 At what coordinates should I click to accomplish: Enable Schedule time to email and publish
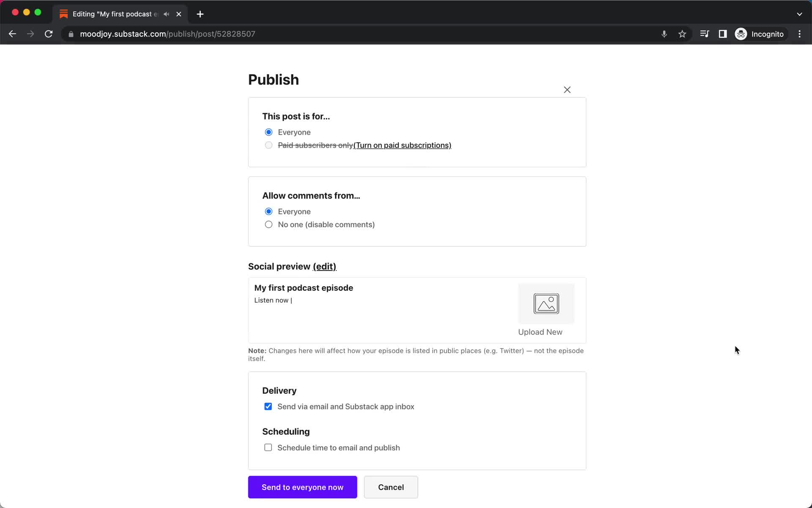coord(268,447)
